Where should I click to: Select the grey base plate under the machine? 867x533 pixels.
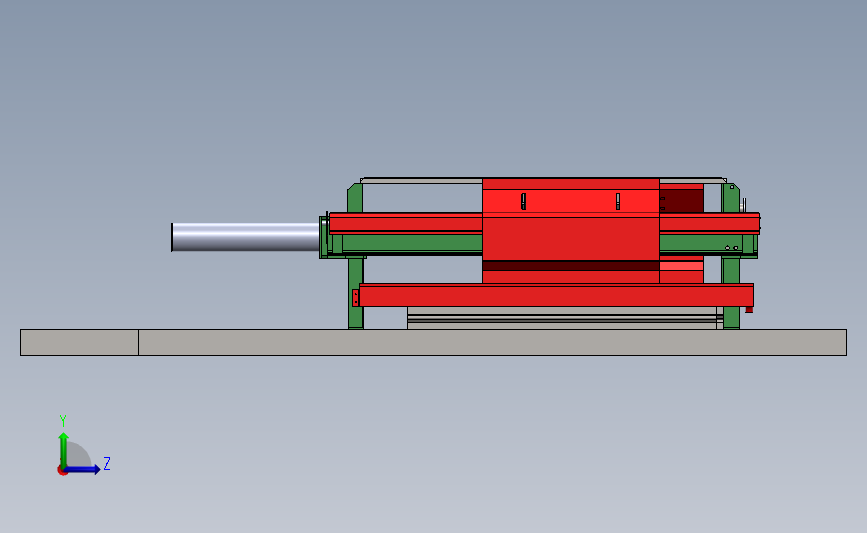pos(434,342)
